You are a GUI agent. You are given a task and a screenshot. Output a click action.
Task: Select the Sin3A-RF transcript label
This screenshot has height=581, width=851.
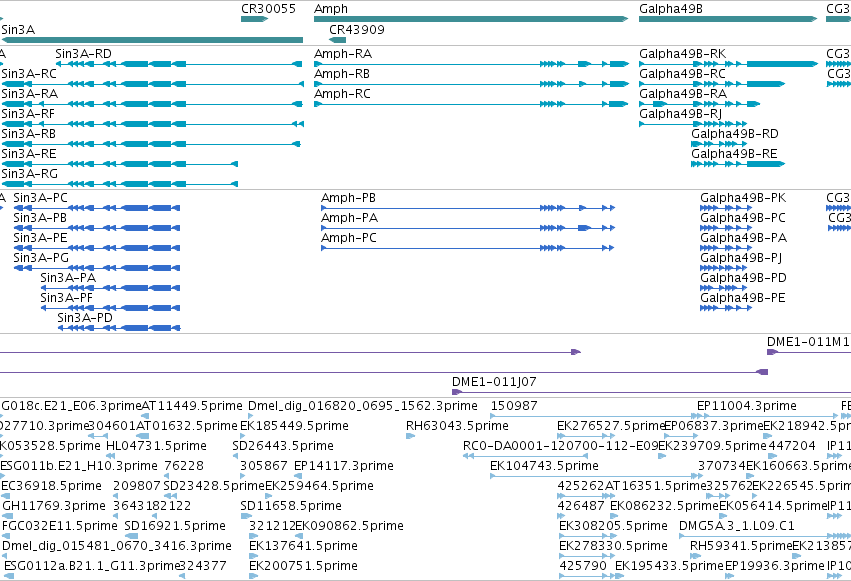pyautogui.click(x=28, y=114)
